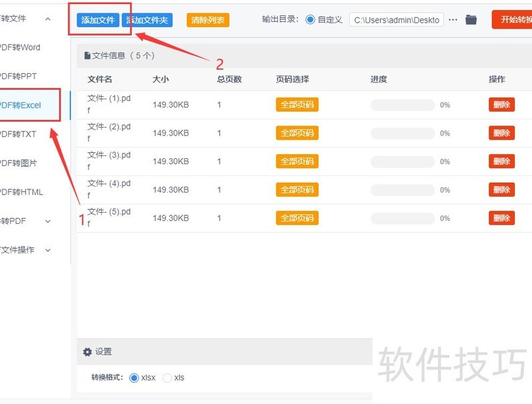The height and width of the screenshot is (404, 532).
Task: Start conversion with 开始转换
Action: (515, 19)
